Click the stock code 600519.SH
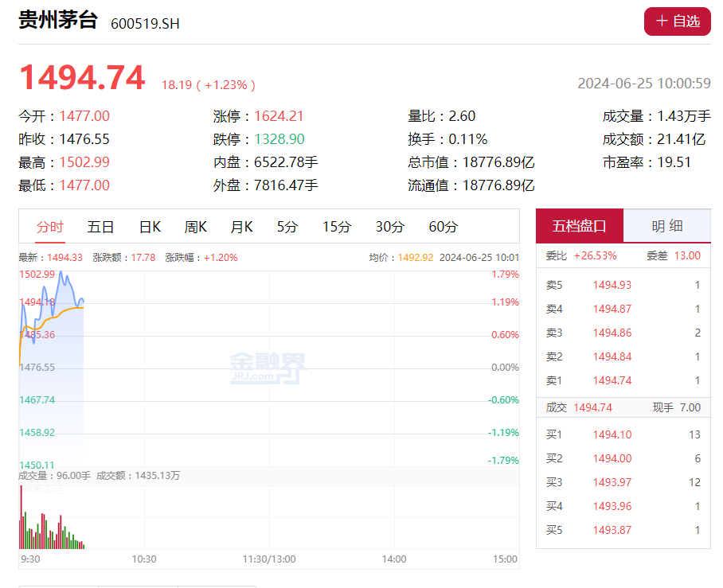This screenshot has width=723, height=588. tap(145, 24)
